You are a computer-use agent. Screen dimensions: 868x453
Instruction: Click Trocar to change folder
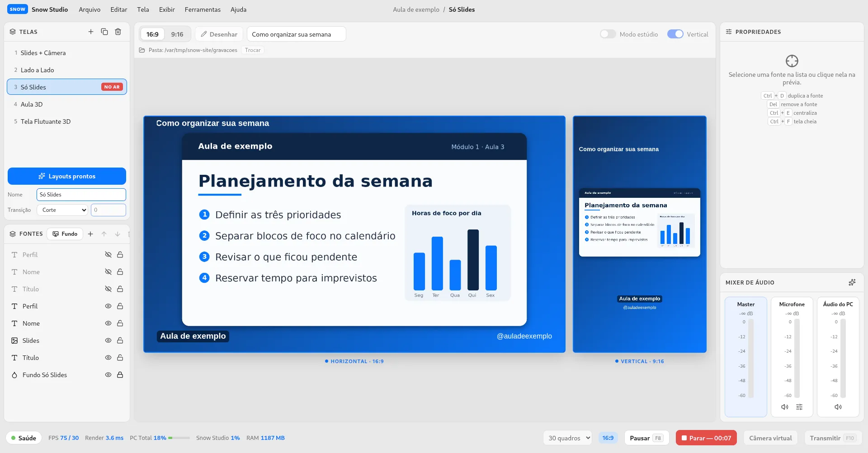253,50
